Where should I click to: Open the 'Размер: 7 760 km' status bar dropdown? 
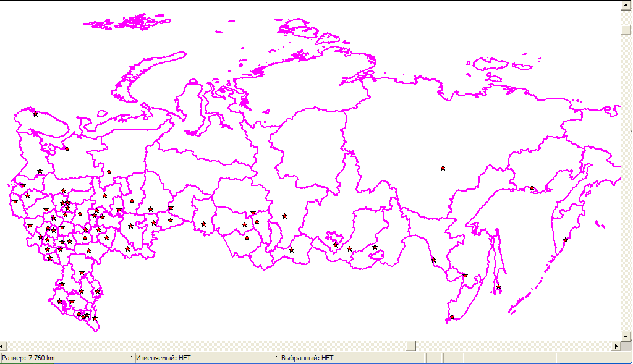67,358
